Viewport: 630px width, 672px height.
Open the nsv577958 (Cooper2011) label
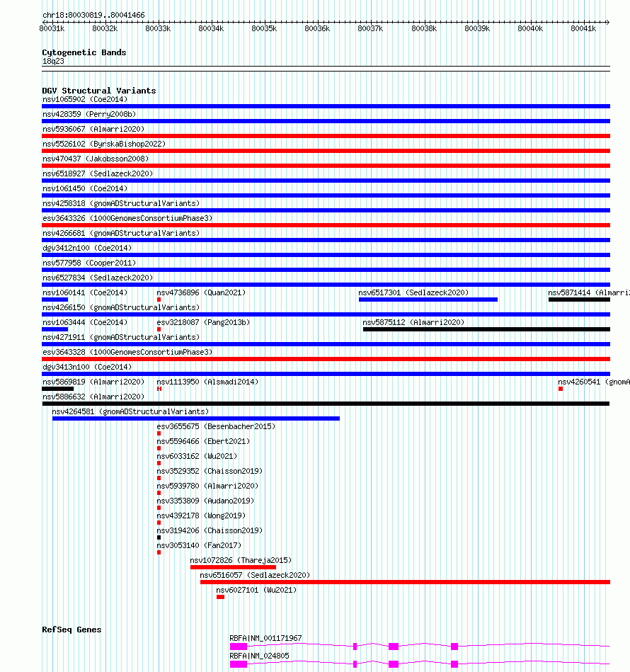[x=89, y=263]
